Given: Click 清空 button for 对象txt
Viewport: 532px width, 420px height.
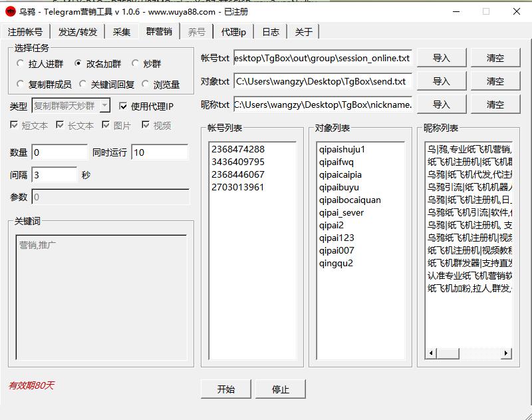Looking at the screenshot, I should (495, 81).
